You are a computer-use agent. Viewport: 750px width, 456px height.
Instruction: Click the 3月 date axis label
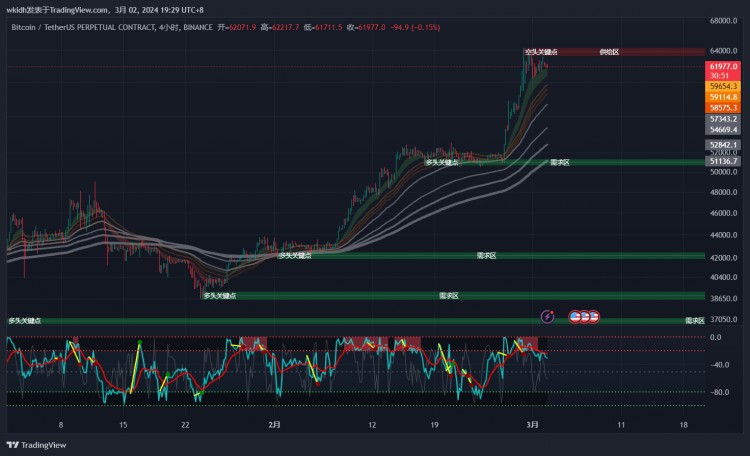(x=532, y=425)
